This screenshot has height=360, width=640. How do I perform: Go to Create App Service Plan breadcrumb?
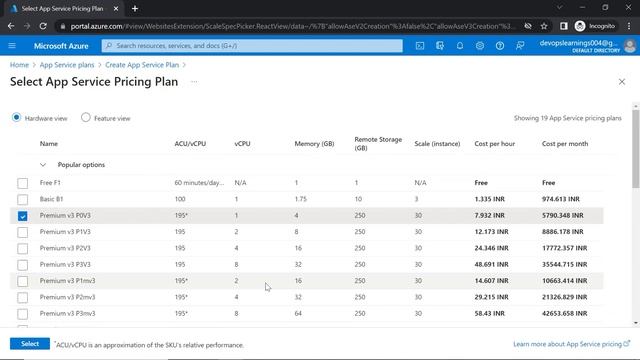pos(142,65)
